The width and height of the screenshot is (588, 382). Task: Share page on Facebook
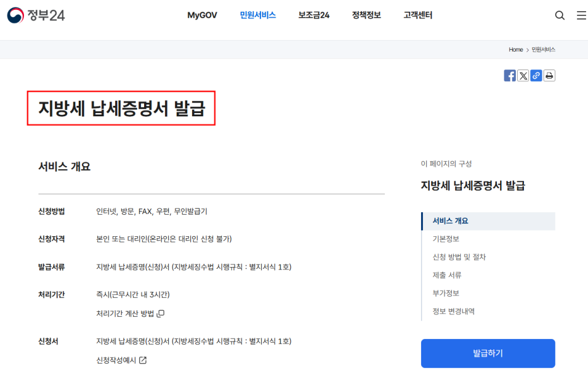point(510,76)
